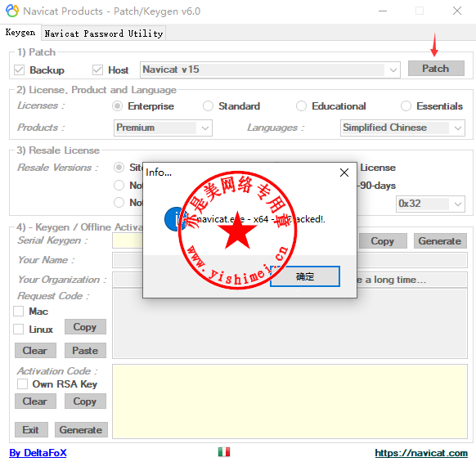Toggle the Backup checkbox
The width and height of the screenshot is (476, 462).
pyautogui.click(x=19, y=70)
